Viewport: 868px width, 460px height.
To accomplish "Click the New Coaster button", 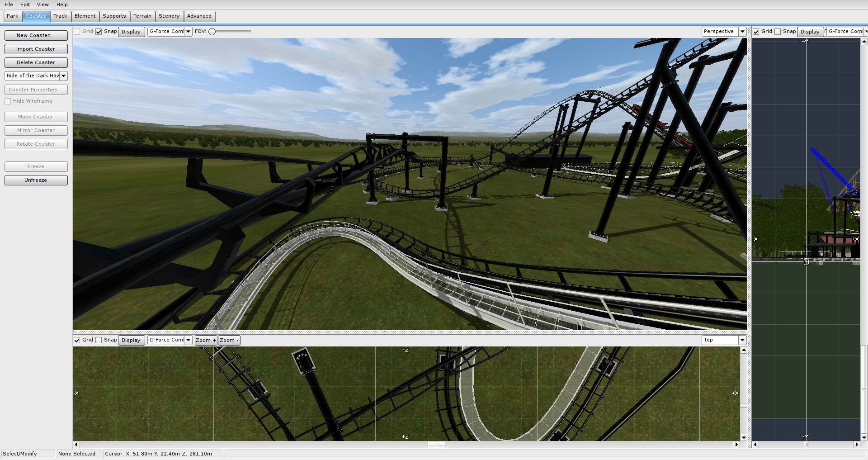I will pyautogui.click(x=36, y=35).
